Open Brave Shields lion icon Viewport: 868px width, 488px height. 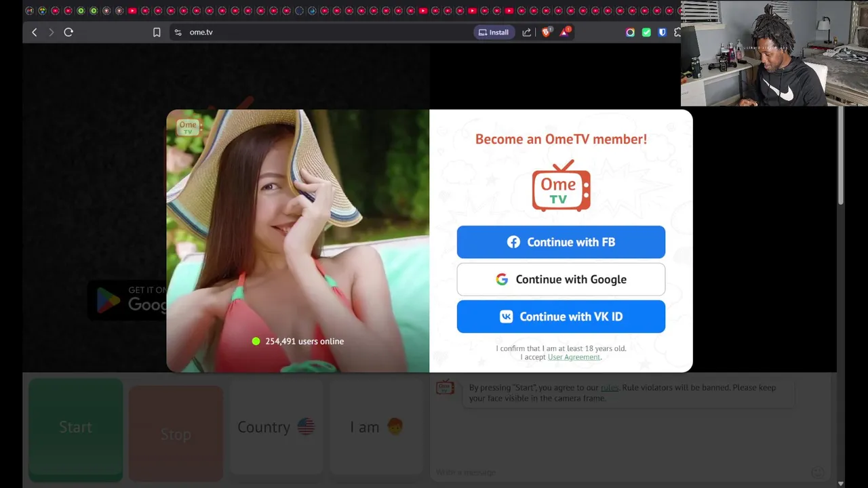[x=546, y=32]
